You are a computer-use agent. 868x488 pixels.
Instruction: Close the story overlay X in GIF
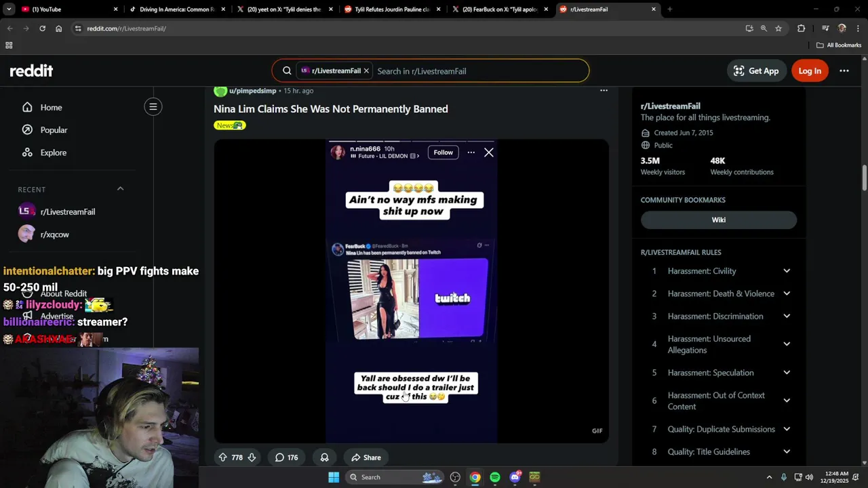[x=489, y=152]
